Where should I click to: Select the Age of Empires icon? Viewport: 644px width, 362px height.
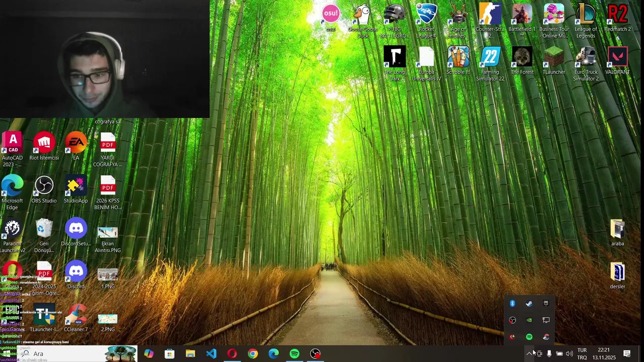click(x=458, y=22)
